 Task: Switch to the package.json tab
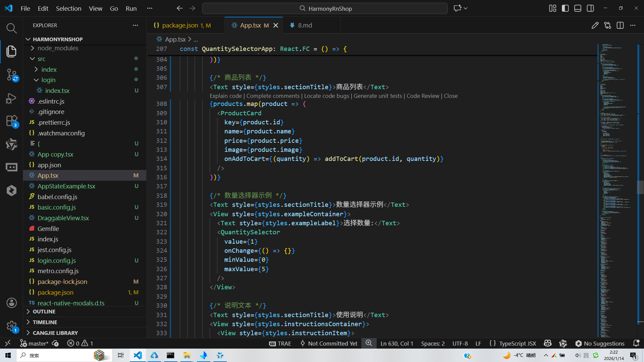pos(180,25)
